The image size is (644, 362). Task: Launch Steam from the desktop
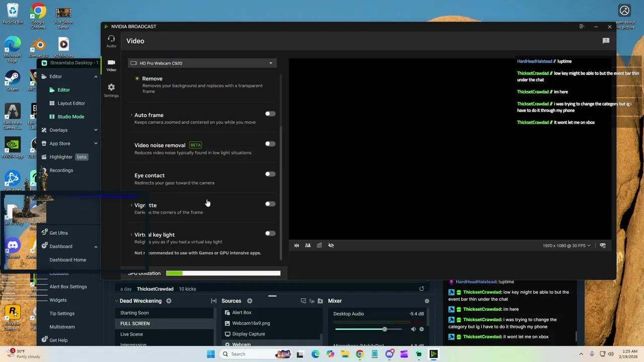click(13, 81)
